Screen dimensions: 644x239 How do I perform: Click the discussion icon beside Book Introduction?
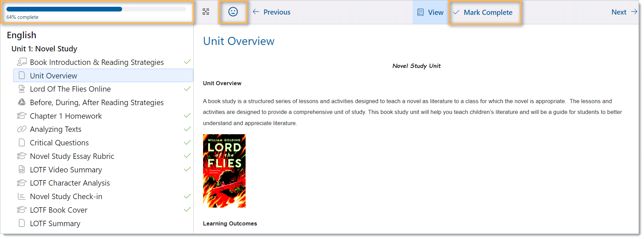tap(22, 62)
